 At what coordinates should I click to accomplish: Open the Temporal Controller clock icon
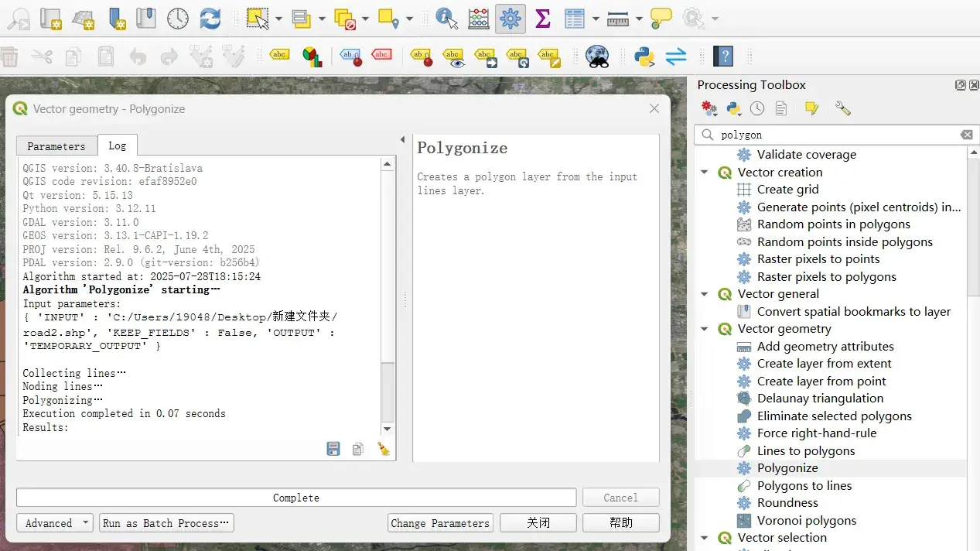click(178, 19)
